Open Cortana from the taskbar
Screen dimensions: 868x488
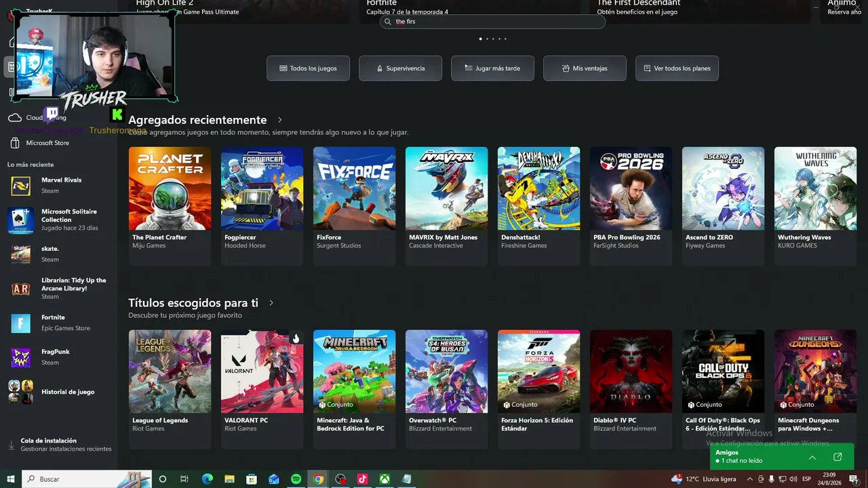click(x=163, y=479)
